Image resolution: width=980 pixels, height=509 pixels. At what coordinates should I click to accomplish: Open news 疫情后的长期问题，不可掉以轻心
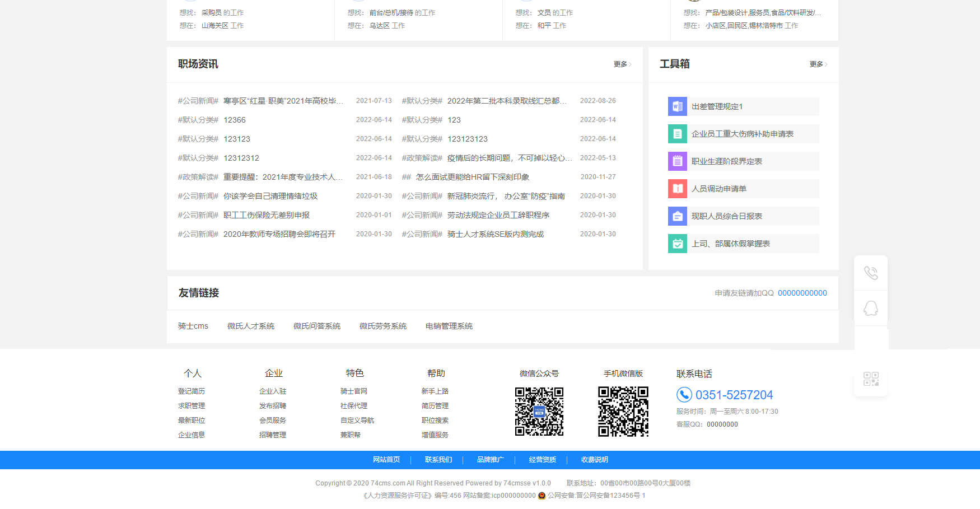pyautogui.click(x=510, y=158)
